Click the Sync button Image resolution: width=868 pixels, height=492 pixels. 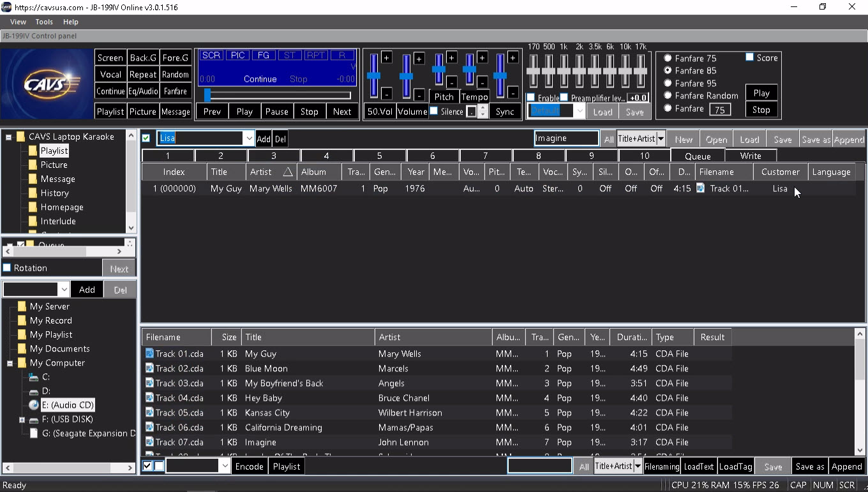[505, 111]
